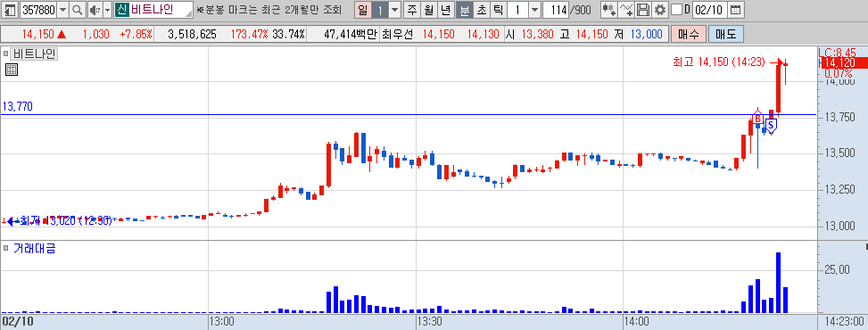
Task: Click the S sell marker on chart
Action: tap(771, 125)
